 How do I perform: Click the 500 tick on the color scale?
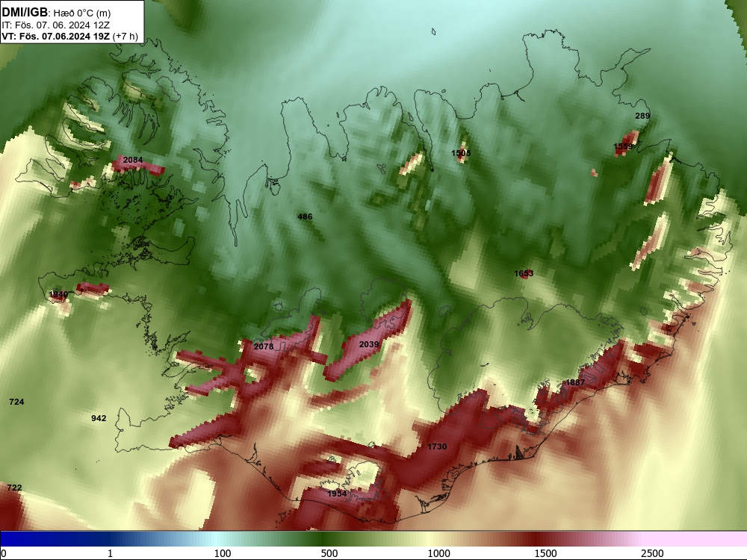329,553
